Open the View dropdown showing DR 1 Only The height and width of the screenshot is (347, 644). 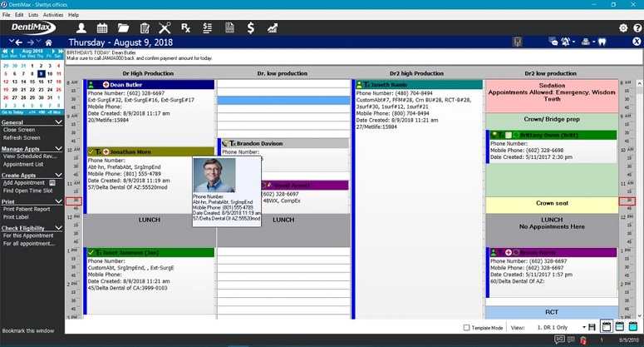point(561,327)
